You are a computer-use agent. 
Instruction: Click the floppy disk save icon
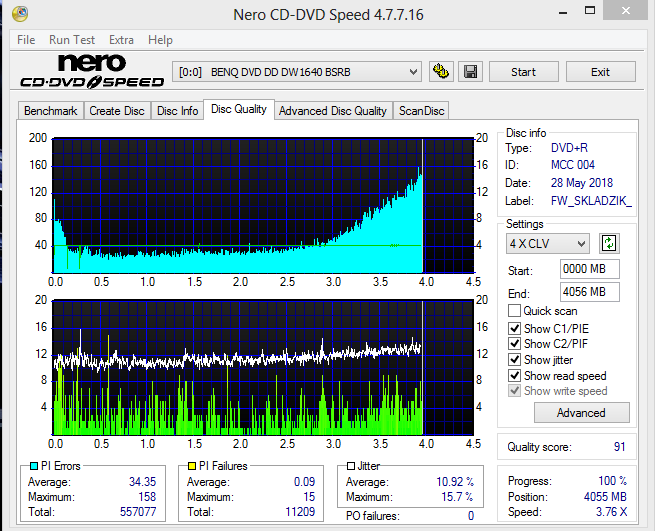pyautogui.click(x=470, y=71)
